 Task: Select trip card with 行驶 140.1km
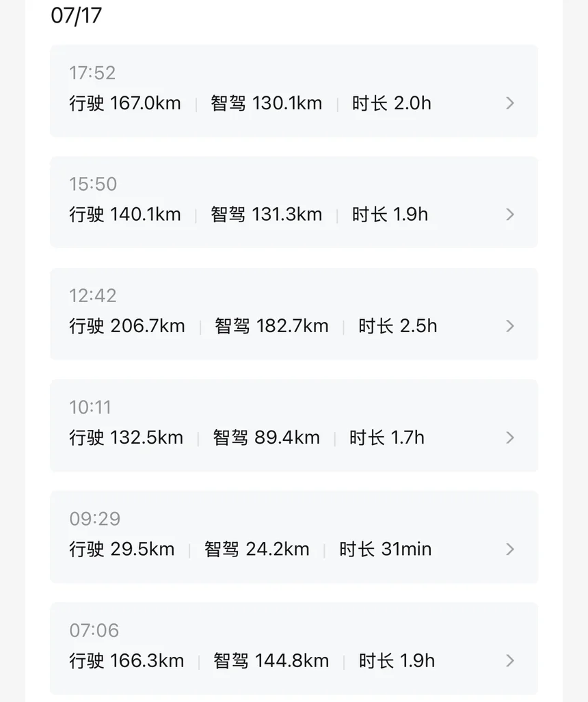(x=294, y=202)
